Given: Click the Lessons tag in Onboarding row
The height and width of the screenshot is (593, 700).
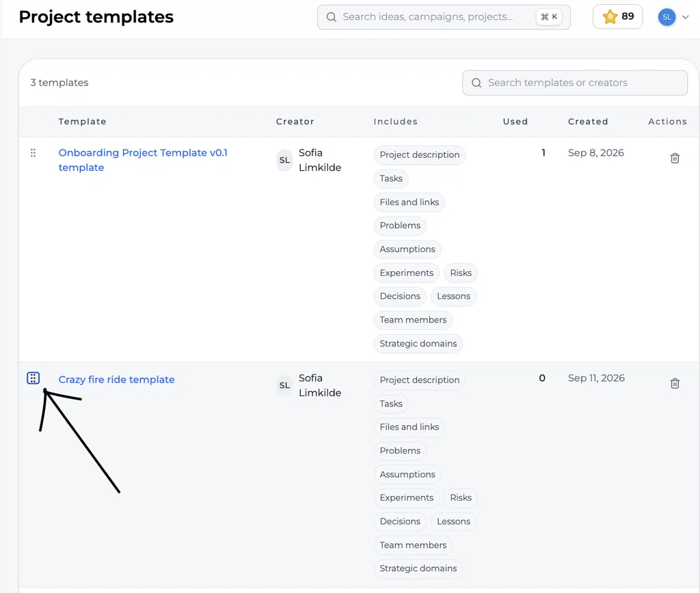Looking at the screenshot, I should [x=454, y=296].
